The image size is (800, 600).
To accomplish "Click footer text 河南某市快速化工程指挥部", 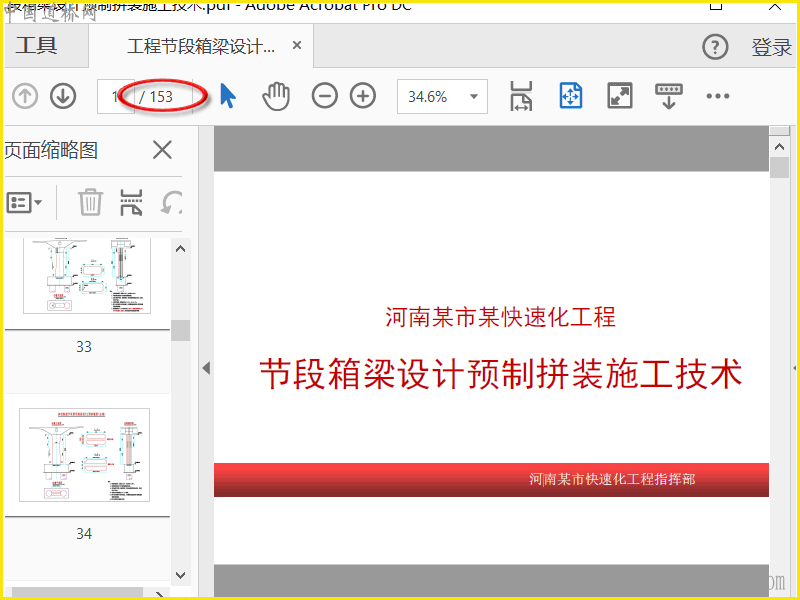I will point(612,479).
